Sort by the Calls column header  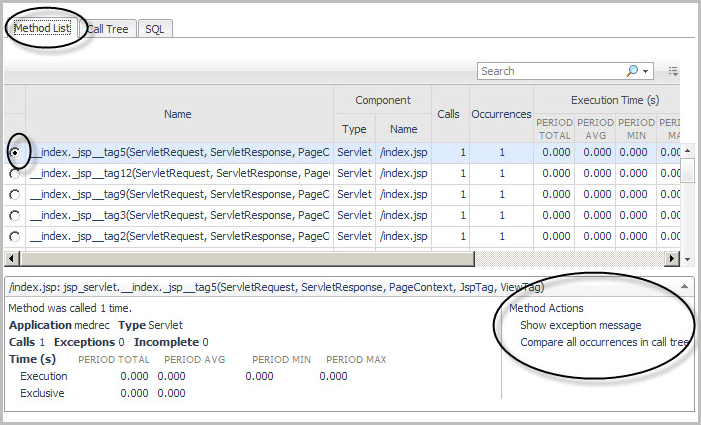click(448, 114)
